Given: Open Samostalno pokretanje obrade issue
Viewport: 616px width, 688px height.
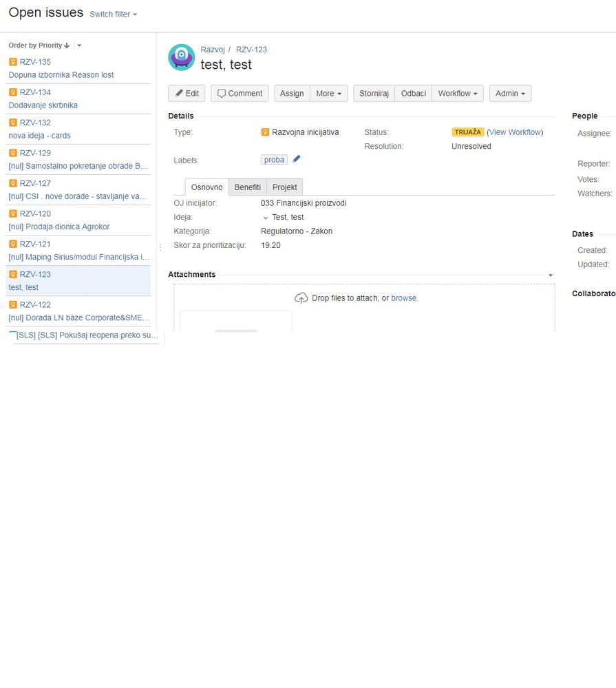Looking at the screenshot, I should tap(78, 166).
